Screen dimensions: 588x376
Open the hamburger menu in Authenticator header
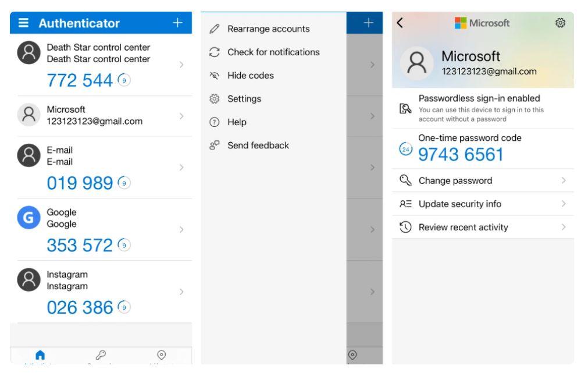[23, 23]
